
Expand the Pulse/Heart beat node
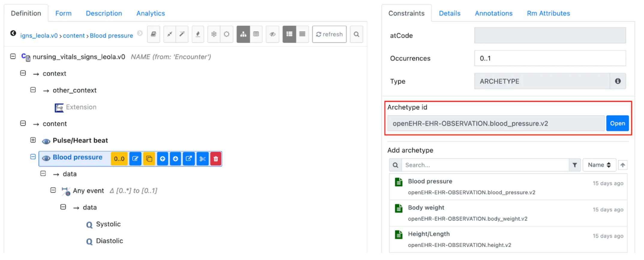33,140
